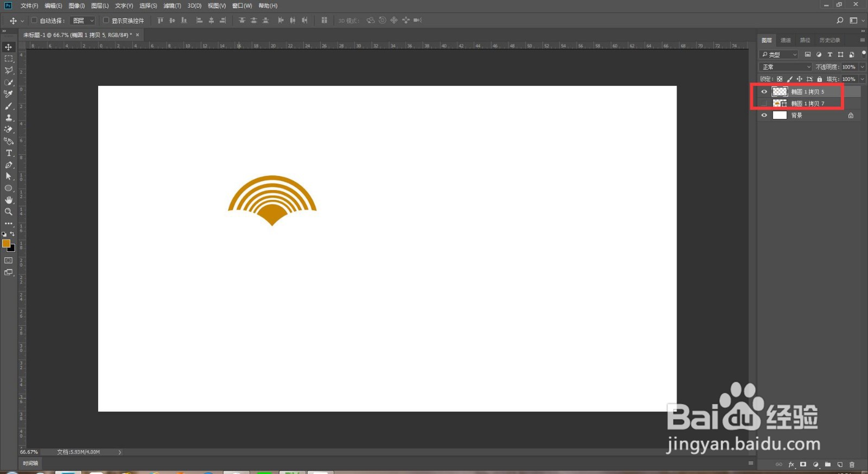Expand the 填充 fill slider arrow

point(862,79)
